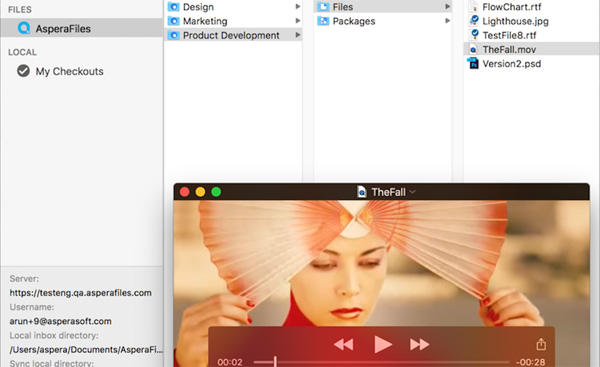The height and width of the screenshot is (367, 600).
Task: Select the Files folder
Action: (383, 7)
